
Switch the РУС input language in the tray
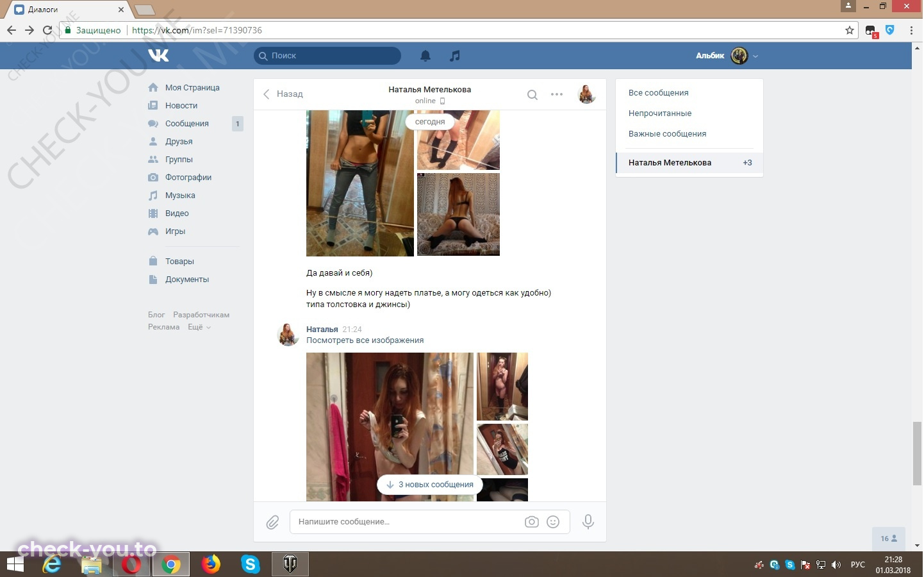click(858, 565)
